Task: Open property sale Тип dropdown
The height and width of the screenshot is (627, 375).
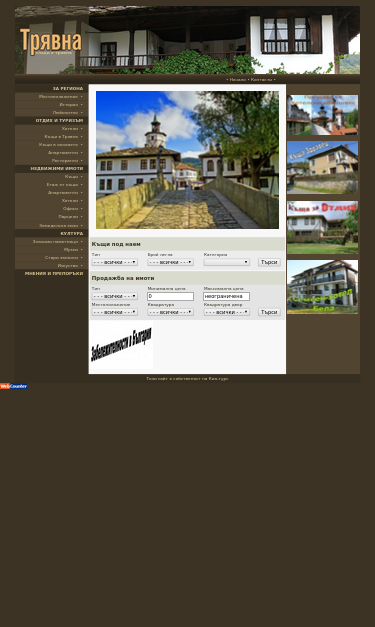Action: [115, 296]
